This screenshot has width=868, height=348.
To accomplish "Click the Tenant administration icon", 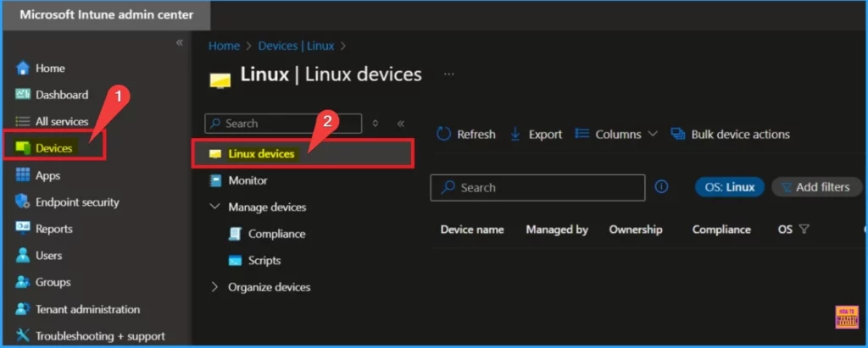I will tap(23, 309).
